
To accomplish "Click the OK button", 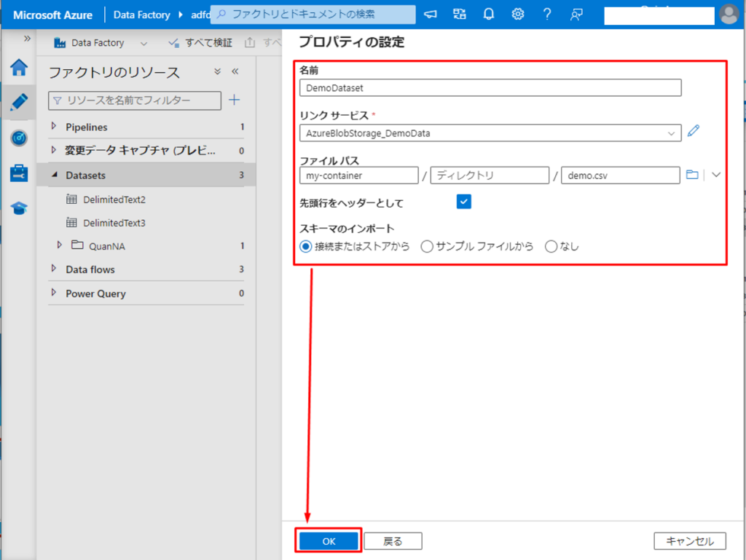I will tap(329, 541).
